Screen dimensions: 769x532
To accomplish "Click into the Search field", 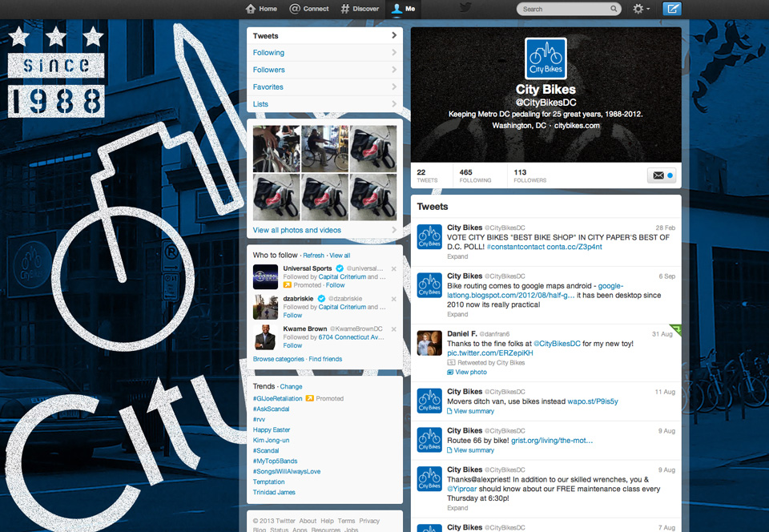I will [x=569, y=9].
